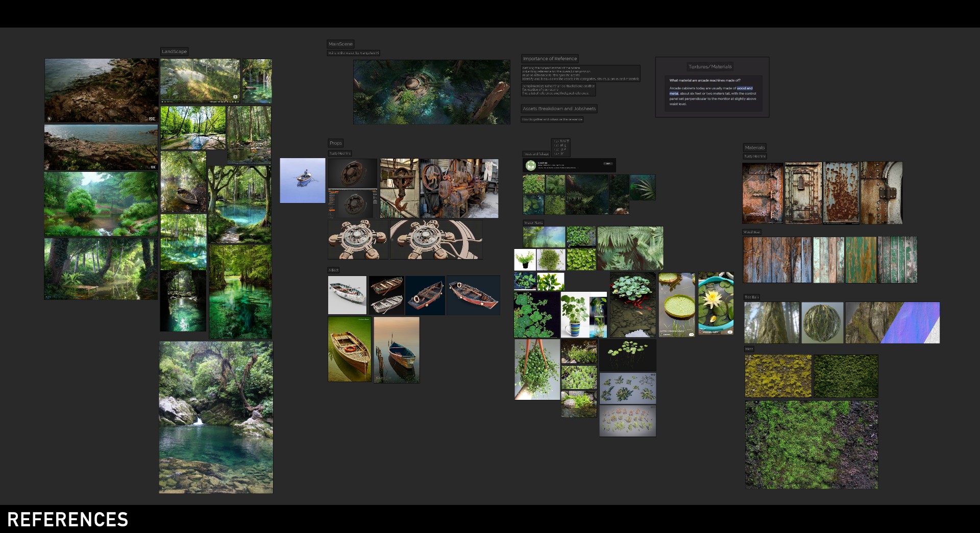Click the 'Water Plants' label
The height and width of the screenshot is (533, 980).
tap(533, 222)
